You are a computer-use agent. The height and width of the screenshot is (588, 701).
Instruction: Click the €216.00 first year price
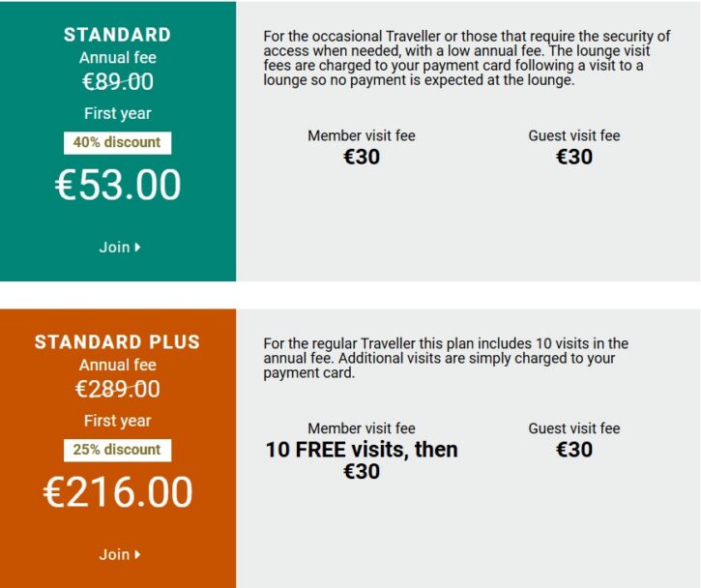coord(118,493)
